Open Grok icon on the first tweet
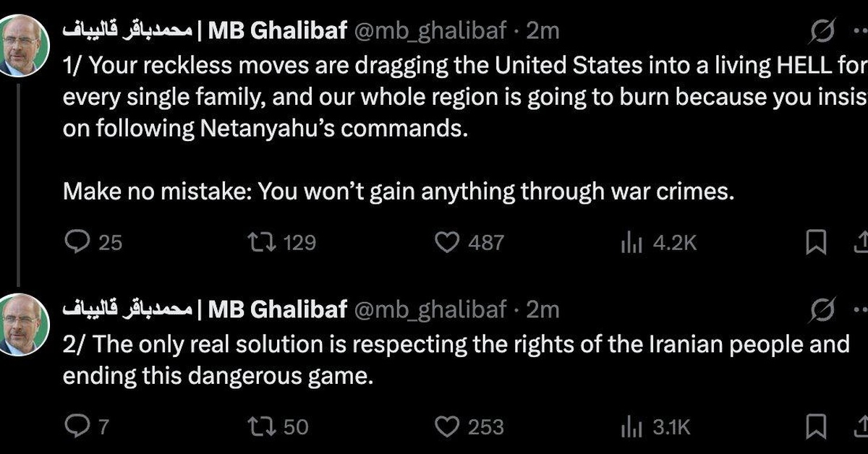 pyautogui.click(x=822, y=30)
